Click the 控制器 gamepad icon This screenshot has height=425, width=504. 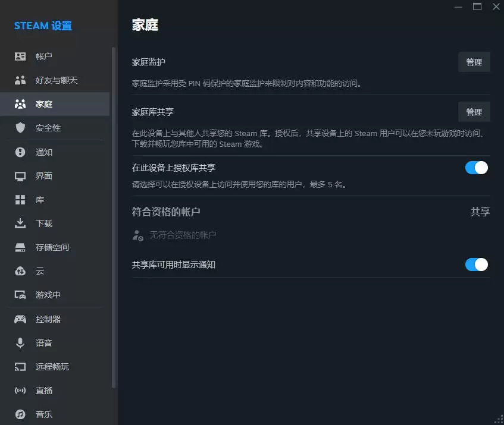pos(20,319)
